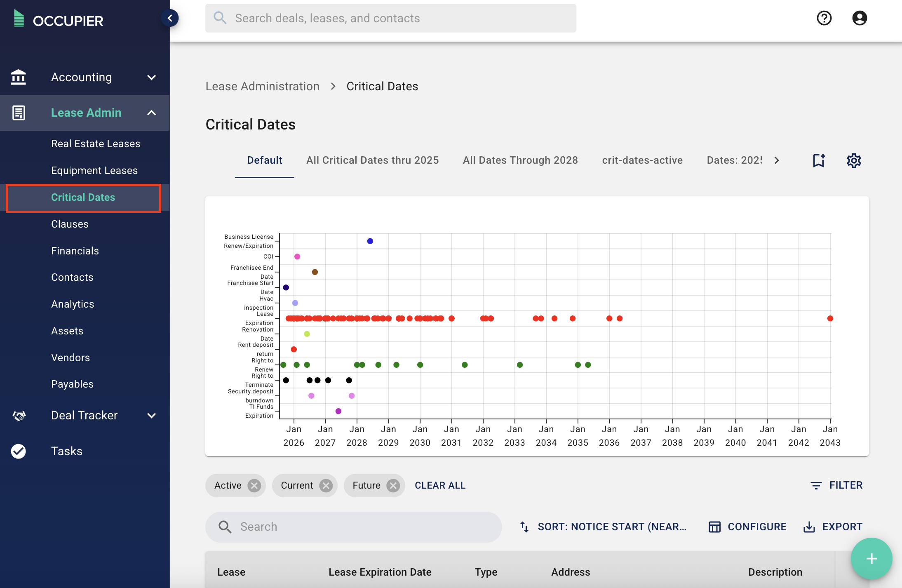Click the help question mark icon
This screenshot has height=588, width=902.
coord(824,18)
